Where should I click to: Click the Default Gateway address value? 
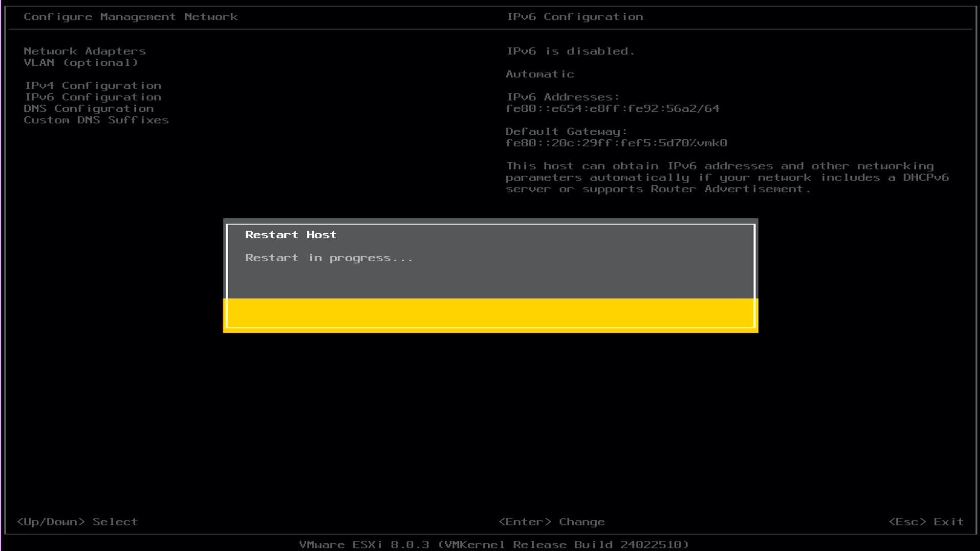pyautogui.click(x=616, y=143)
